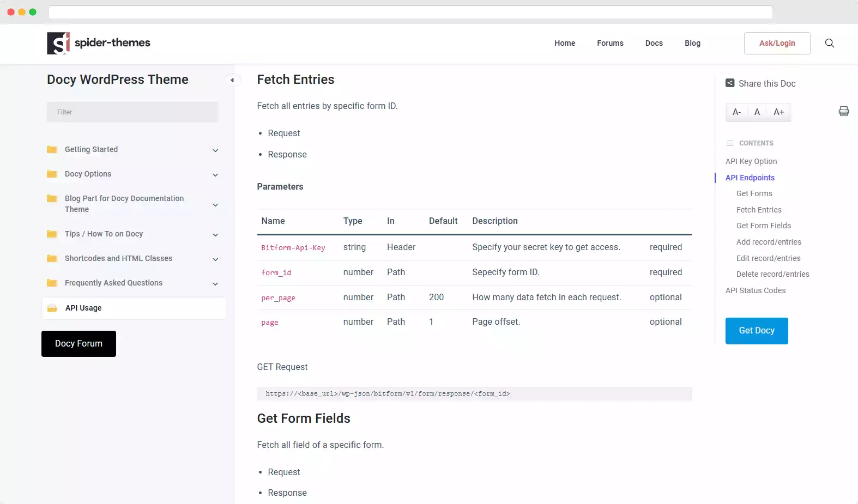The image size is (858, 504).
Task: Click the form_id parameter name
Action: click(x=276, y=272)
